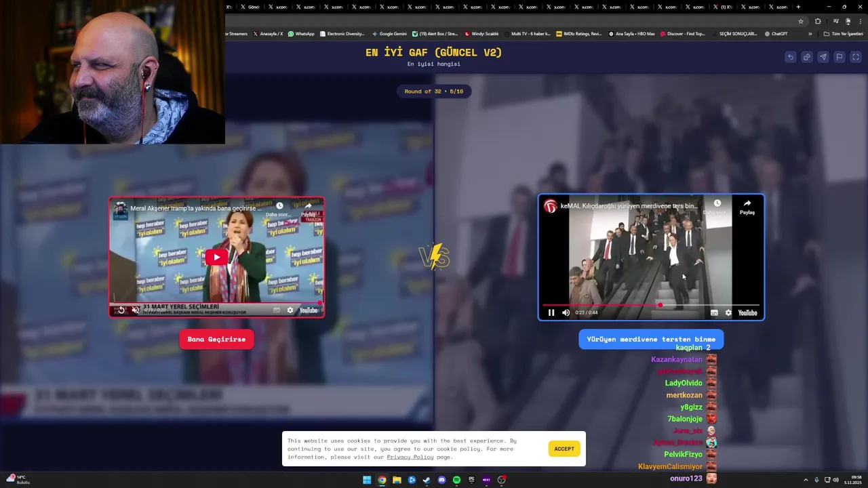Open the Privacy Policy link

[410, 457]
